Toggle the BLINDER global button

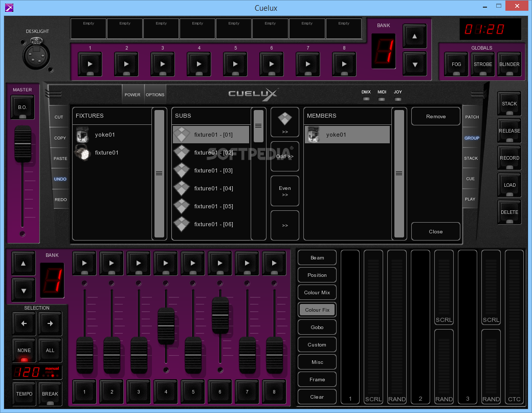pyautogui.click(x=509, y=64)
